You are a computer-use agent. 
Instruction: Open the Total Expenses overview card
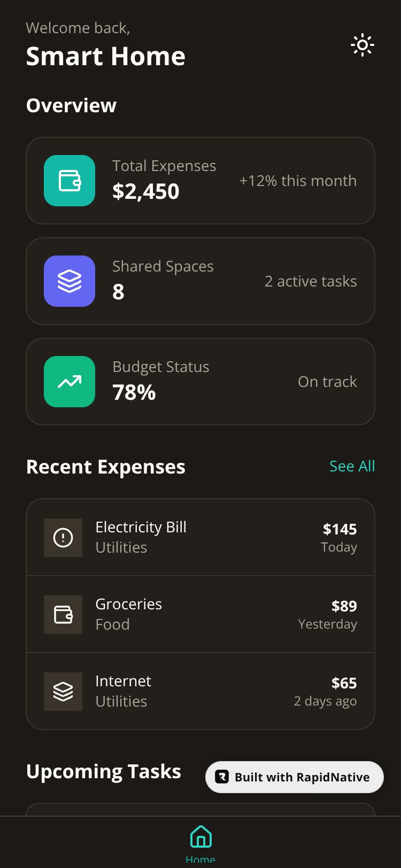tap(200, 181)
